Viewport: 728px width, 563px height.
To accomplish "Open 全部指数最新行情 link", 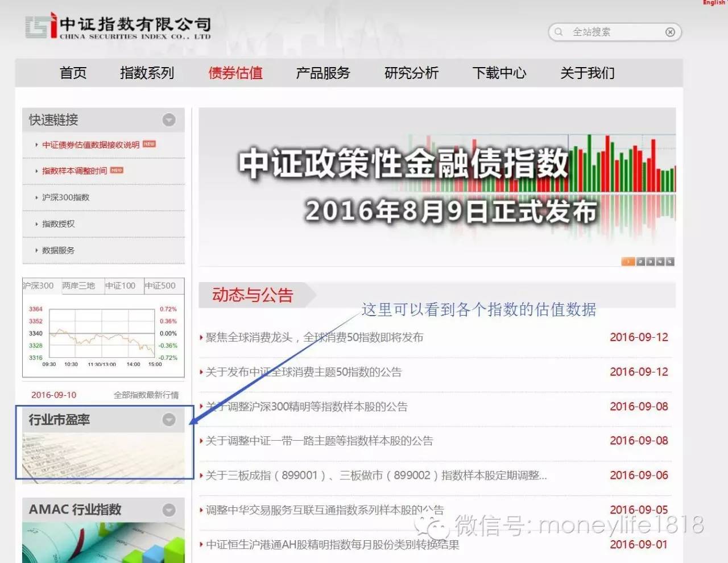I will (146, 395).
